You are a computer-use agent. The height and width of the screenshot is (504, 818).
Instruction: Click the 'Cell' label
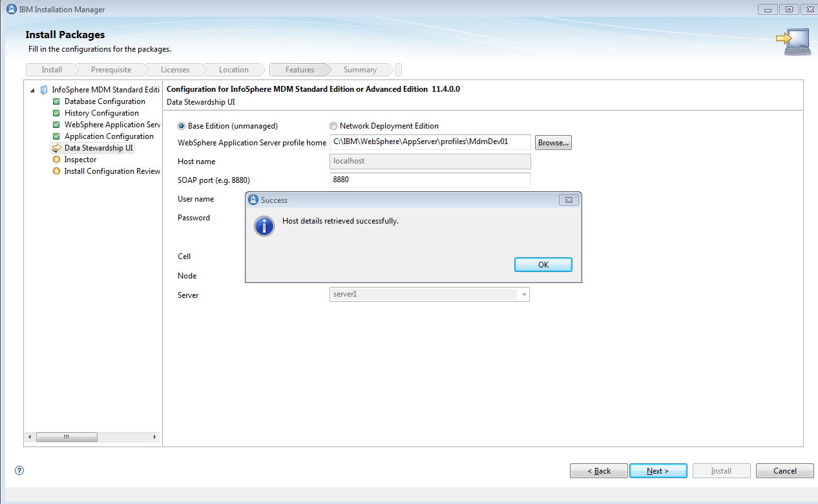(184, 257)
